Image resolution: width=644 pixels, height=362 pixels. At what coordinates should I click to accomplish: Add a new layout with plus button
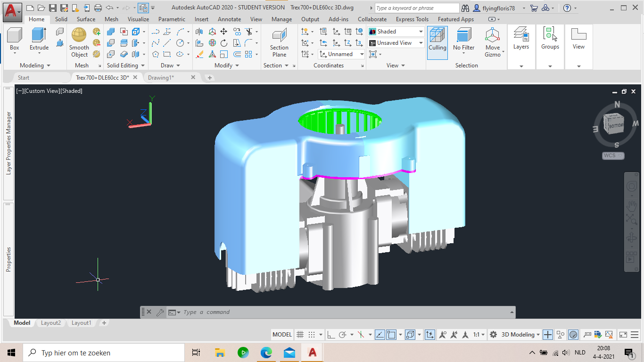pyautogui.click(x=104, y=323)
